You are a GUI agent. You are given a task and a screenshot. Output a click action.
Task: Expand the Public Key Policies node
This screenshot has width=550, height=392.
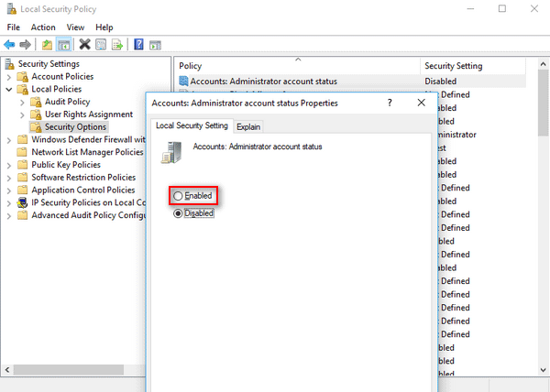9,166
